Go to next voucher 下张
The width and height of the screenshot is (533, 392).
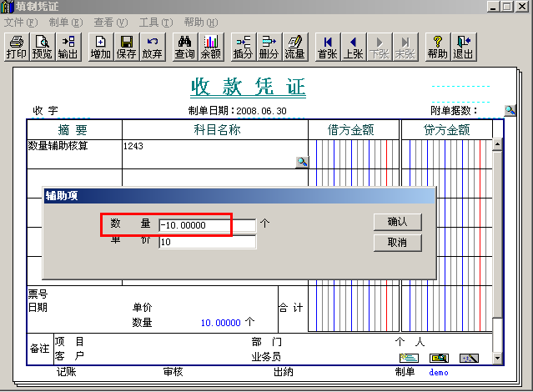(380, 47)
